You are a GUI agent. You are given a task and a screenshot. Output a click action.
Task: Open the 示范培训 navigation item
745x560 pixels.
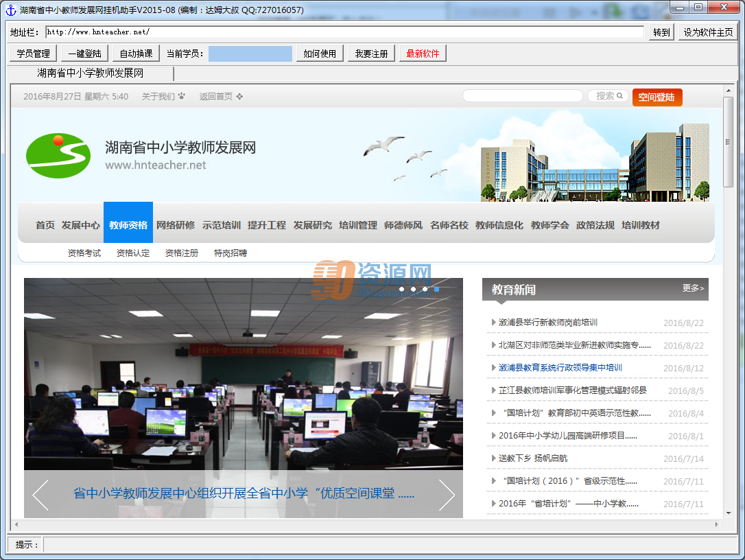point(222,225)
